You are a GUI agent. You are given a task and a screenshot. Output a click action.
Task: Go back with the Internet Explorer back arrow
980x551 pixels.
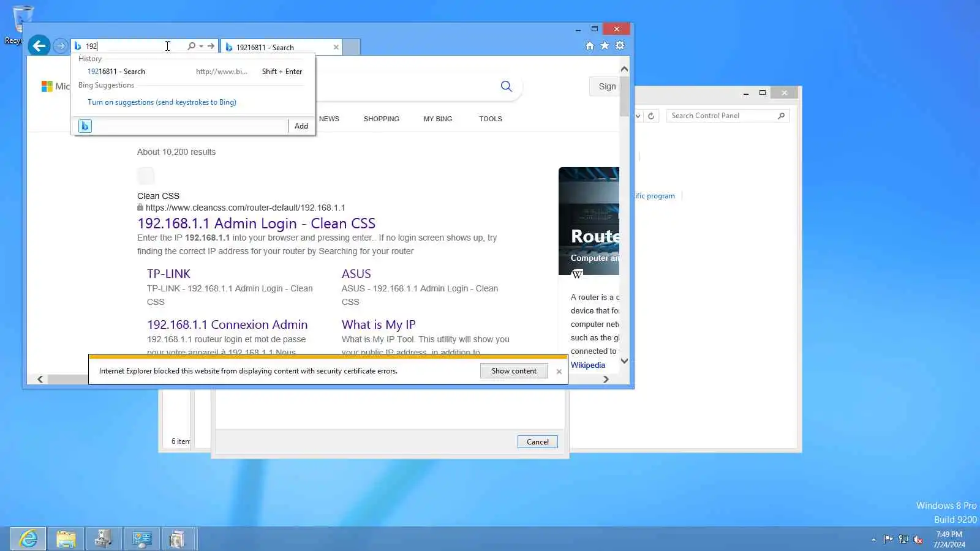pyautogui.click(x=39, y=45)
